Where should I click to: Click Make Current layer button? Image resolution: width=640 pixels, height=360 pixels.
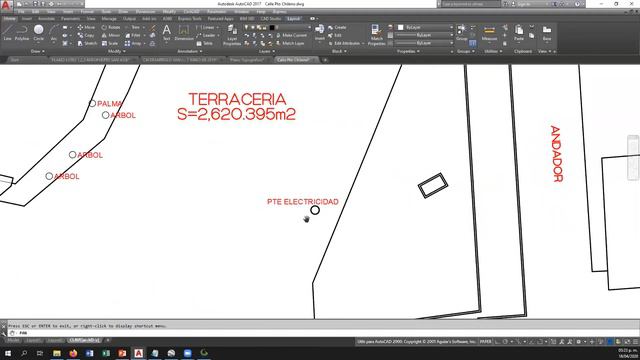coord(291,36)
